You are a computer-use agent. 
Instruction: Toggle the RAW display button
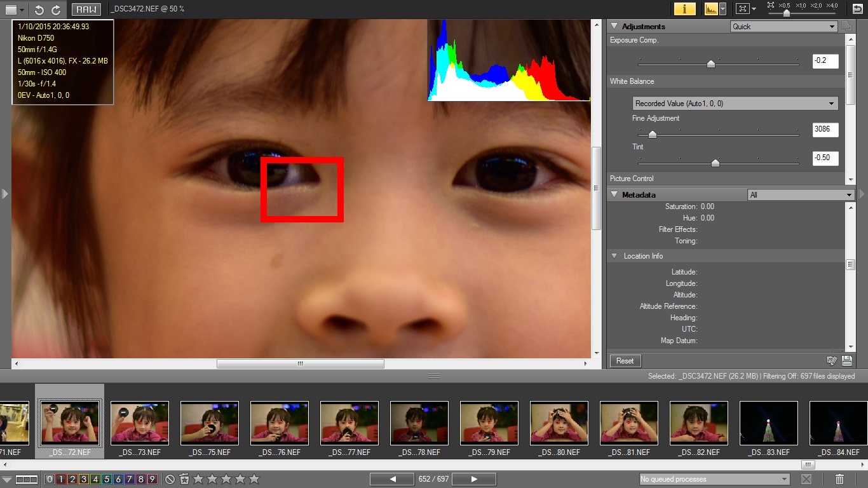[x=86, y=10]
